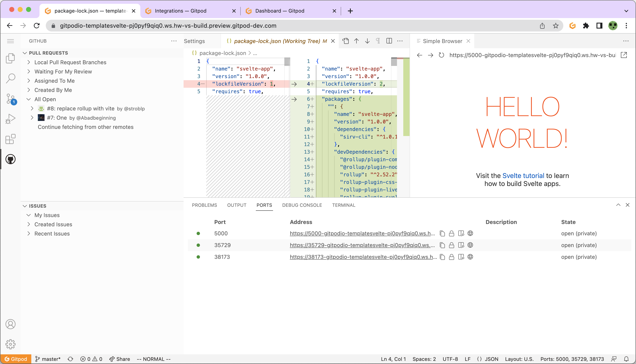The width and height of the screenshot is (636, 364).
Task: Click the Simple Browser URL field
Action: click(532, 55)
